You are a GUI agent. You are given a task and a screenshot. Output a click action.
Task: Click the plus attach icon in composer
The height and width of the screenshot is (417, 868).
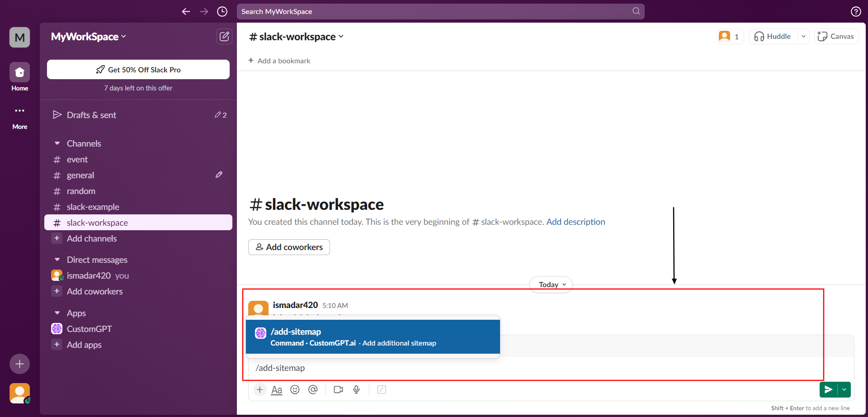260,389
